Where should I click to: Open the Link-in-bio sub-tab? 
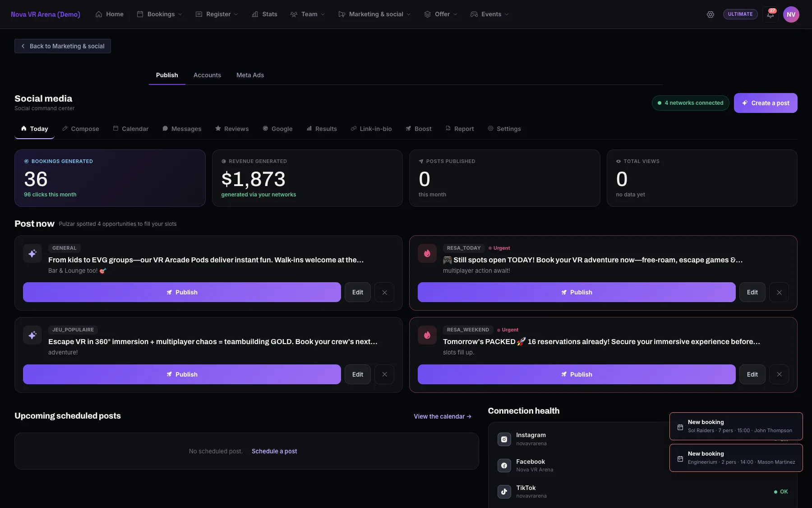pyautogui.click(x=371, y=129)
